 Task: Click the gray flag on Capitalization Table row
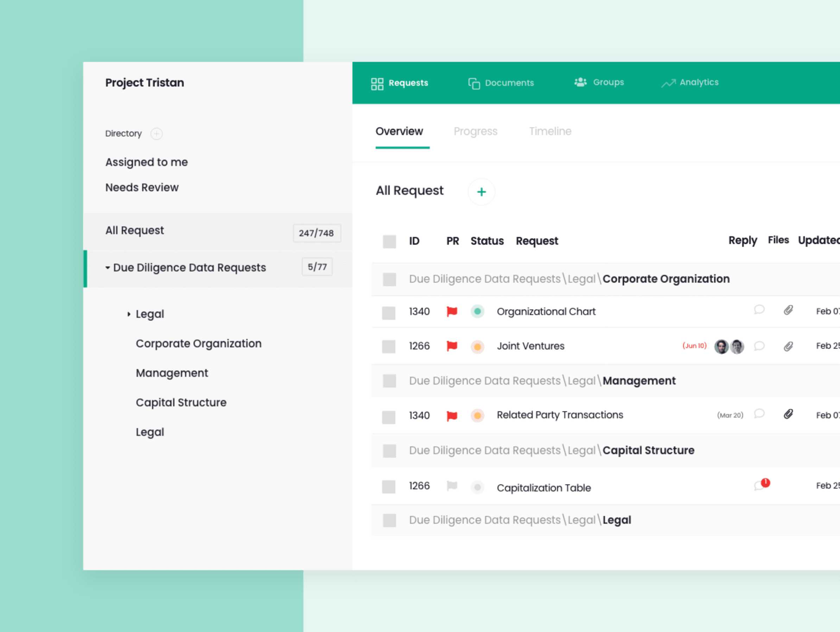pos(452,486)
